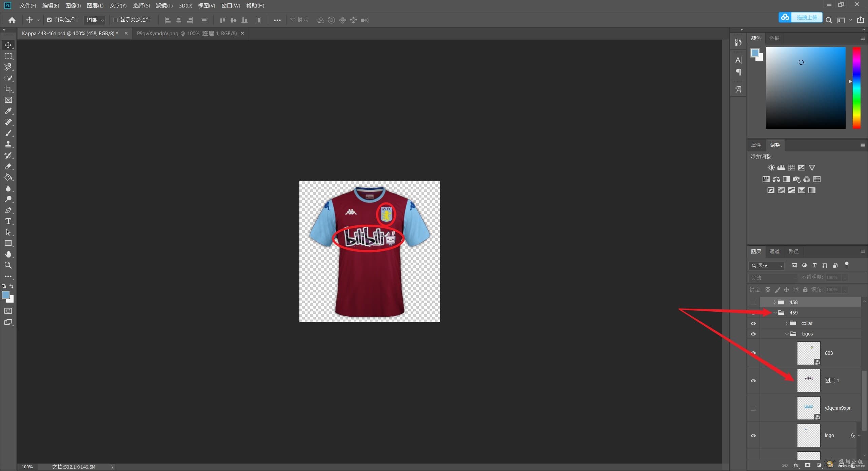Select the Eyedropper tool
This screenshot has width=868, height=471.
pos(8,111)
